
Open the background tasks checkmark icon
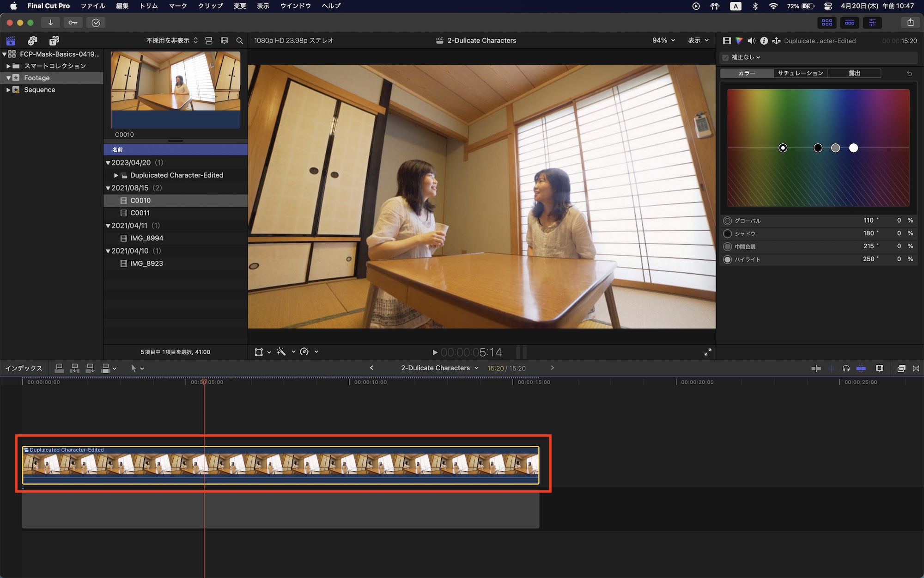(x=96, y=23)
